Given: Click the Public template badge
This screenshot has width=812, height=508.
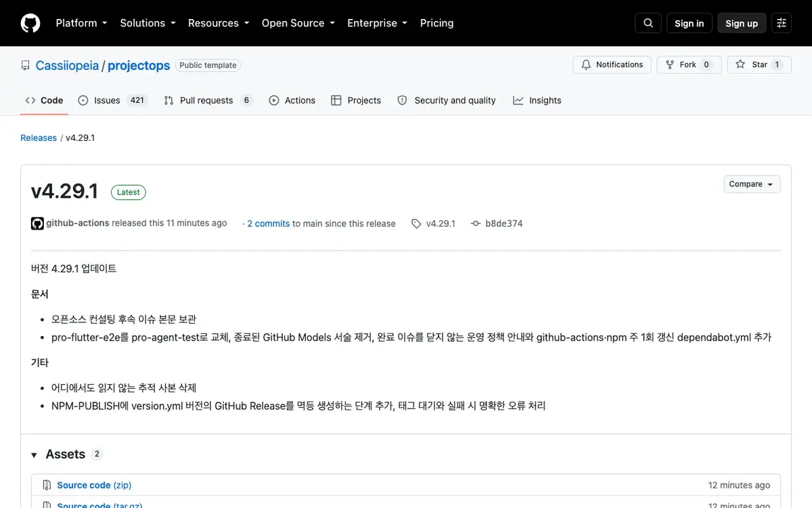Looking at the screenshot, I should click(x=208, y=66).
